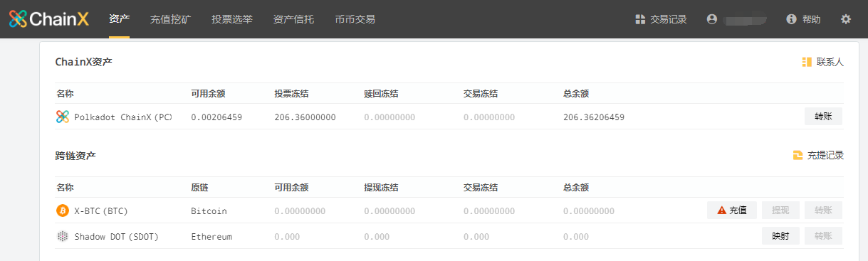This screenshot has width=868, height=261.
Task: Select vote frozen value 206.36000000
Action: pos(305,117)
